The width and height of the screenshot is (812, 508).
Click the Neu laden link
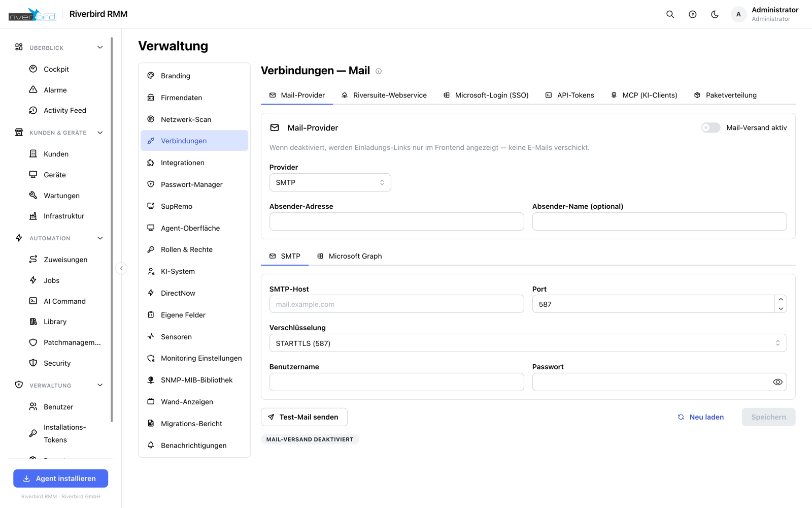701,417
